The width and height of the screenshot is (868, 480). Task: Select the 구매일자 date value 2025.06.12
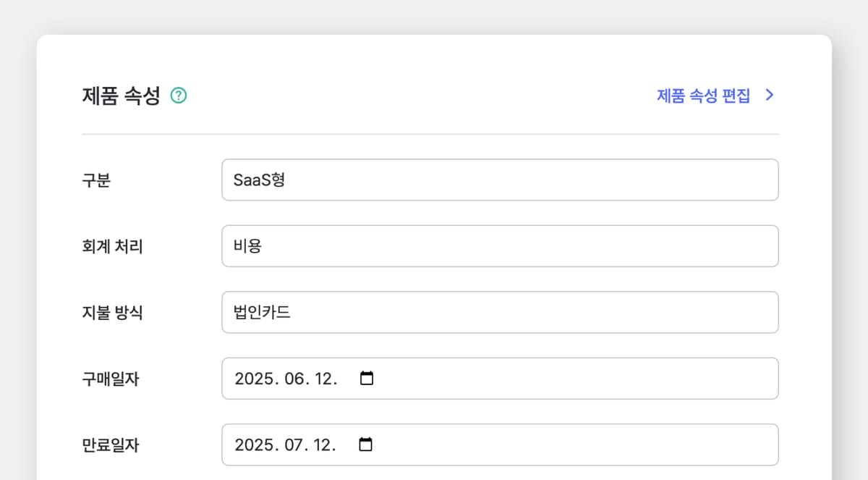285,377
